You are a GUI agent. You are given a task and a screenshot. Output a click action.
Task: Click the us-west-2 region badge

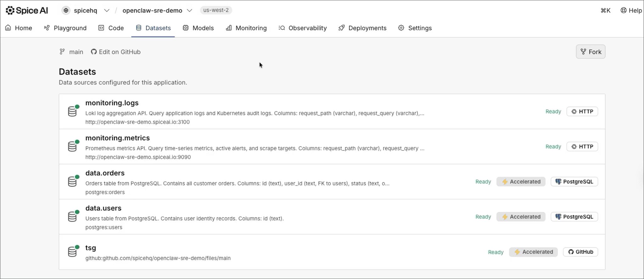tap(216, 10)
